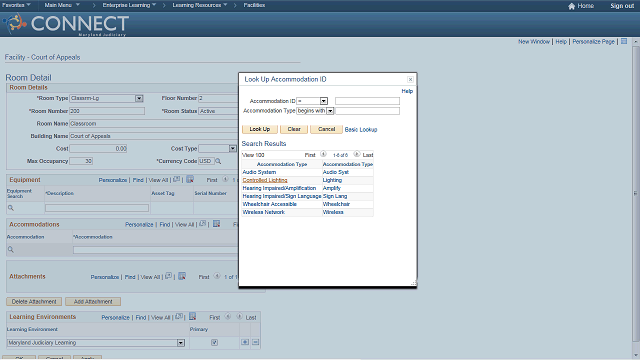Click Personalize link in Equipment section
640x360 pixels.
click(x=113, y=180)
